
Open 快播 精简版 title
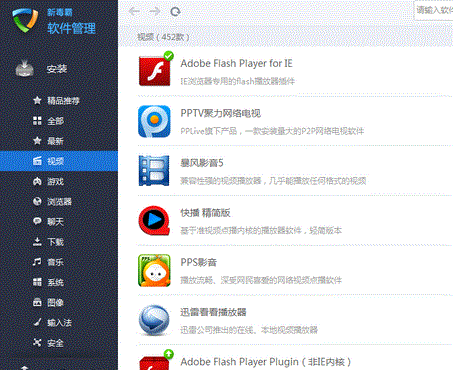205,213
